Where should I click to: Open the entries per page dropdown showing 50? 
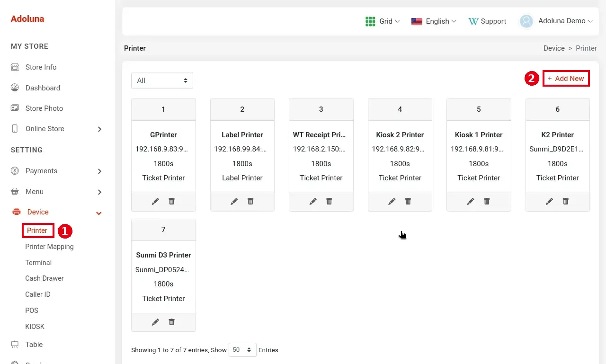[x=242, y=350]
